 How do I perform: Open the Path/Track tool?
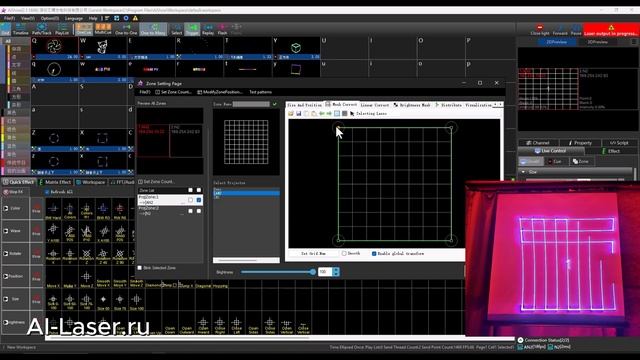click(42, 29)
